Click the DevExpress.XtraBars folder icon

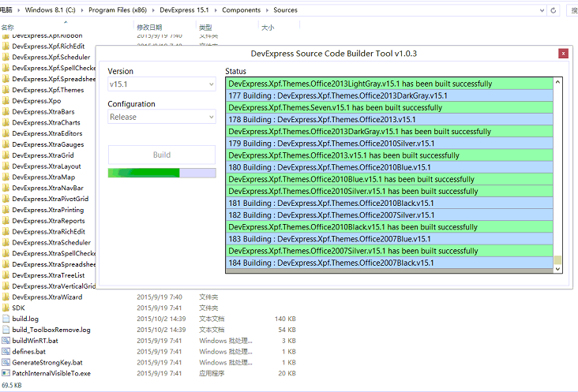tap(6, 111)
